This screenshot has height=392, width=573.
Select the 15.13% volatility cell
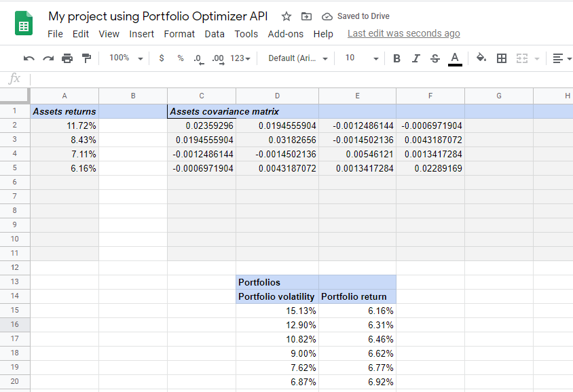tap(278, 311)
